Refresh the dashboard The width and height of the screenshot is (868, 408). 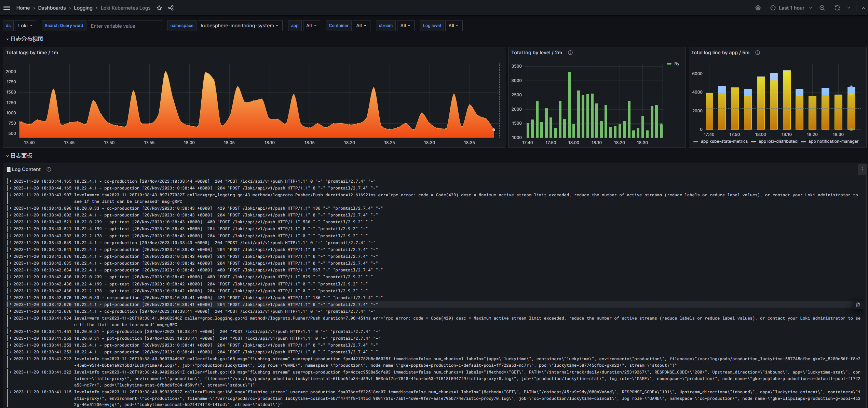[x=837, y=8]
